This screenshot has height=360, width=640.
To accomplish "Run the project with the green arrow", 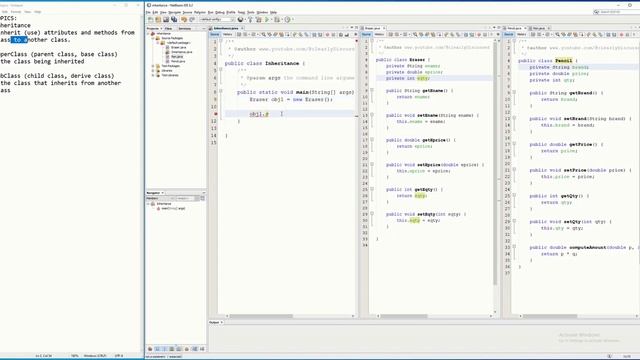I will click(267, 20).
